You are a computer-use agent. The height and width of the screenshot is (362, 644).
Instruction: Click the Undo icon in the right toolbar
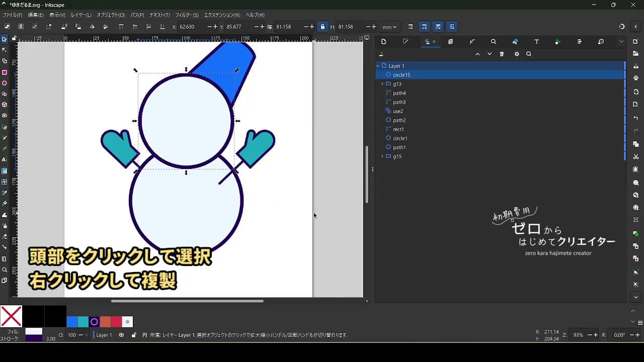pyautogui.click(x=636, y=118)
